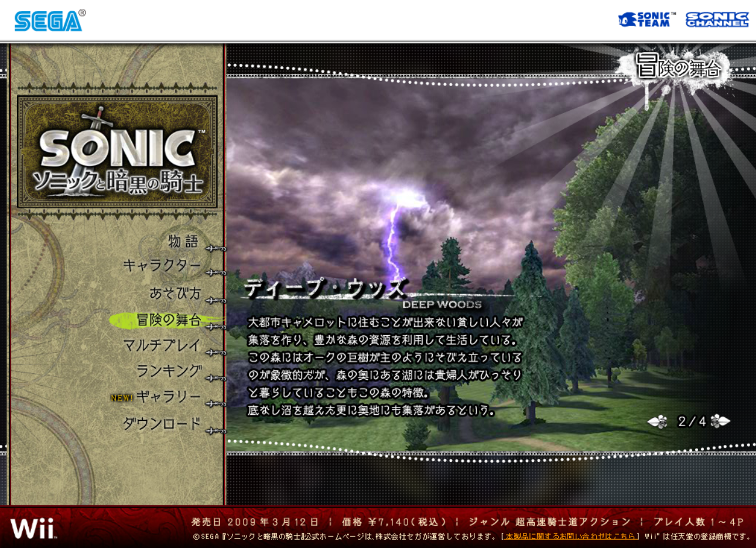Open the ギャラリー menu item

point(169,397)
